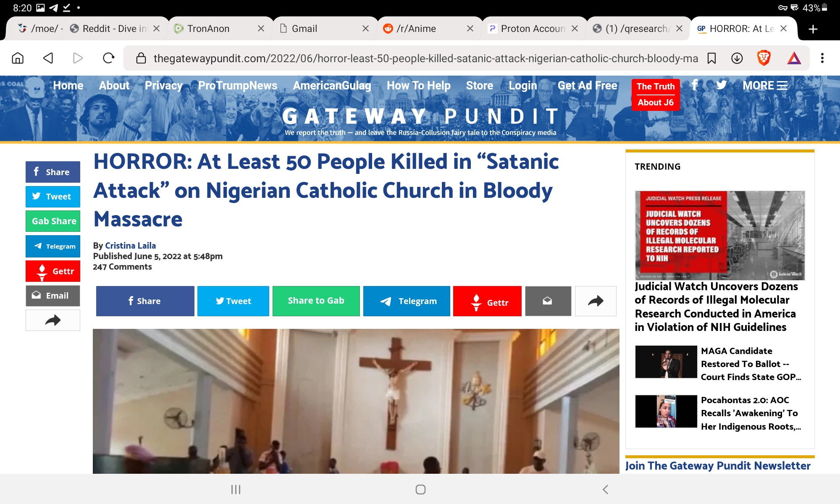This screenshot has height=504, width=840.
Task: Tap Android back navigation chevron
Action: pyautogui.click(x=605, y=489)
